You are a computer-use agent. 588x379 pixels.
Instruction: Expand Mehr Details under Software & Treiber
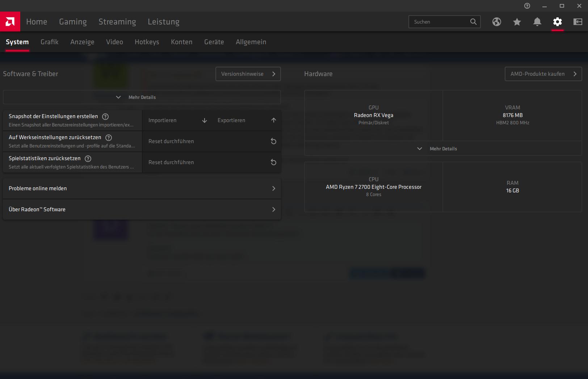[x=142, y=97]
